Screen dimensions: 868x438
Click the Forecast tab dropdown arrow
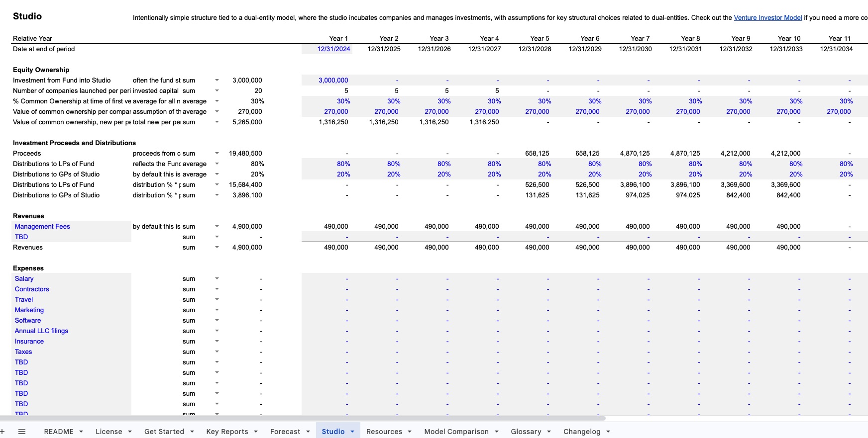[308, 432]
